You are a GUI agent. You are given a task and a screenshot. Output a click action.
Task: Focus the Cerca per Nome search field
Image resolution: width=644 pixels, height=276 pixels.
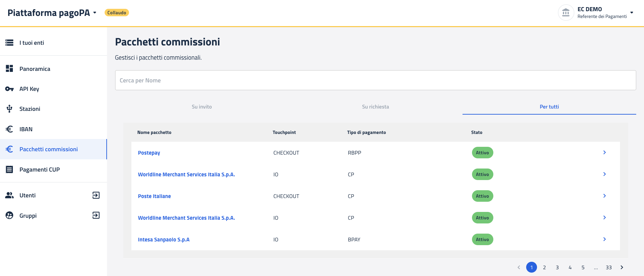[x=375, y=80]
